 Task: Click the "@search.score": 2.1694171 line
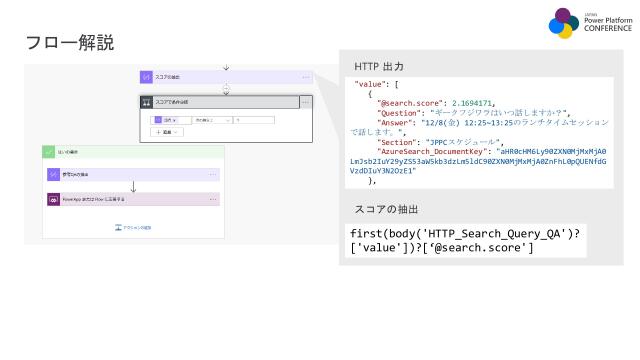(436, 103)
